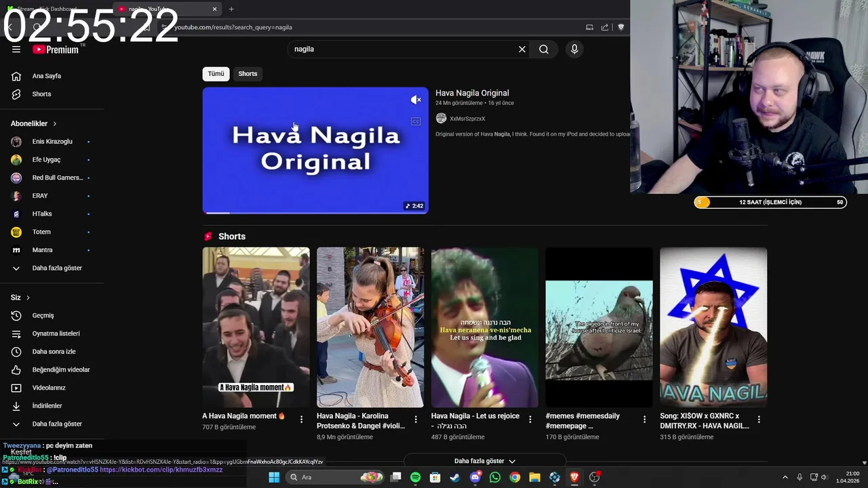Click the browser address bar URL
This screenshot has width=868, height=488.
coord(233,27)
